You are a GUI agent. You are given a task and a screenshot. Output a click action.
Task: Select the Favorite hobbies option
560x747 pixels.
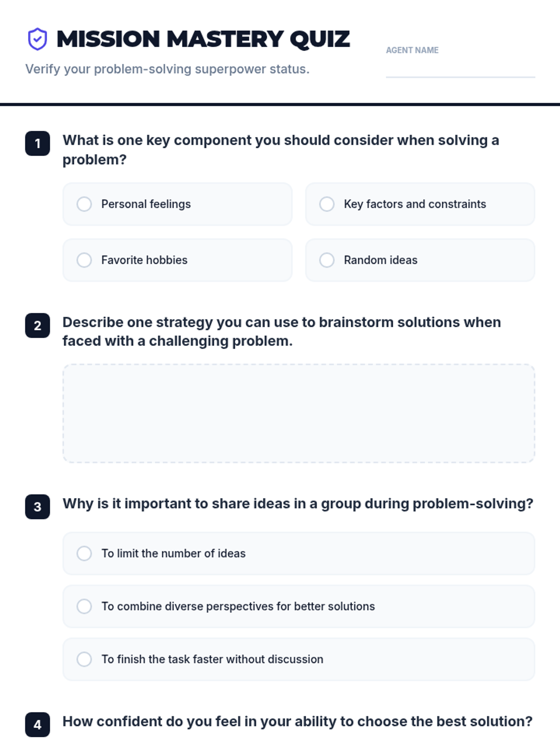(x=177, y=260)
